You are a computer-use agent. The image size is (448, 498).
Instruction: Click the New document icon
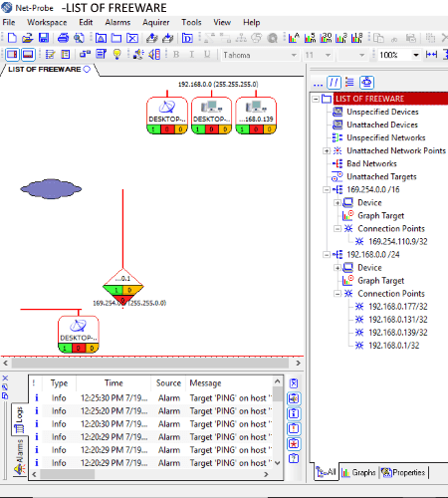[12, 38]
